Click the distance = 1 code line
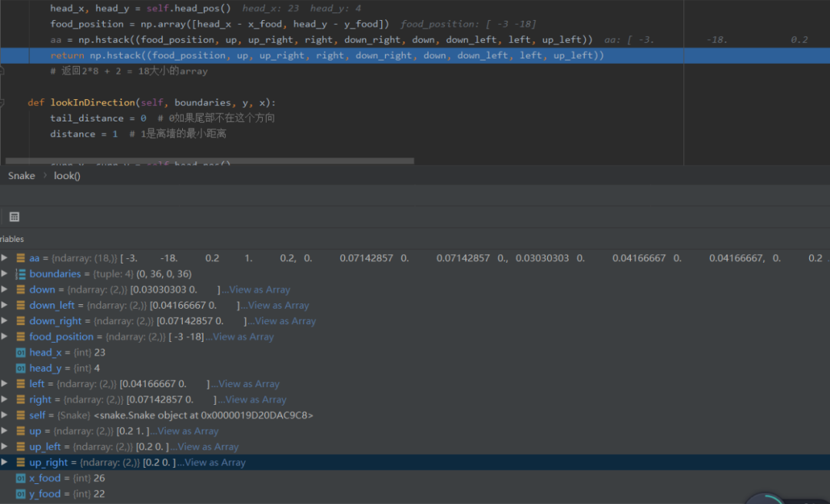 [138, 134]
